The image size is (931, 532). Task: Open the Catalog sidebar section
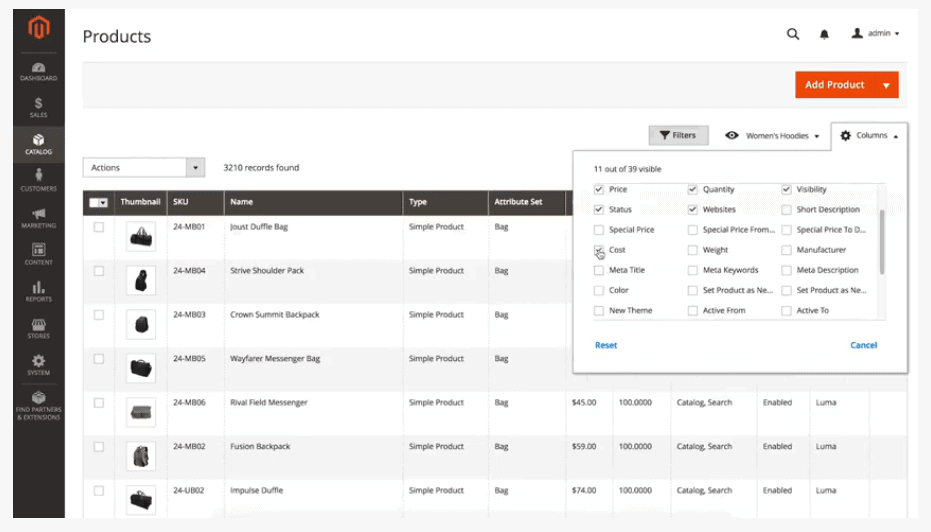[x=39, y=144]
